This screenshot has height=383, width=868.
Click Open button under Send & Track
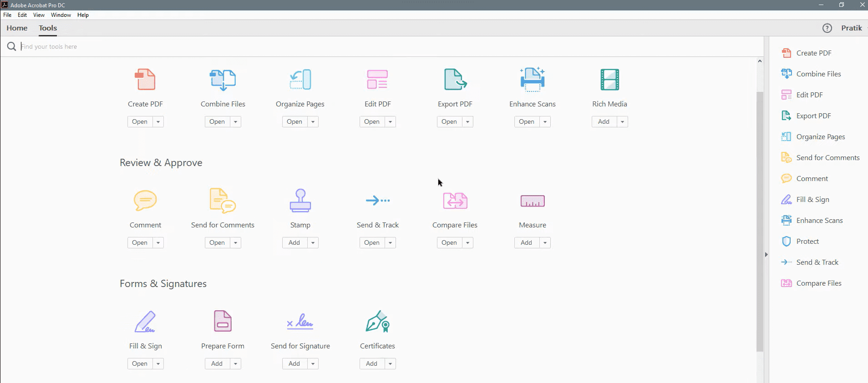pyautogui.click(x=372, y=242)
